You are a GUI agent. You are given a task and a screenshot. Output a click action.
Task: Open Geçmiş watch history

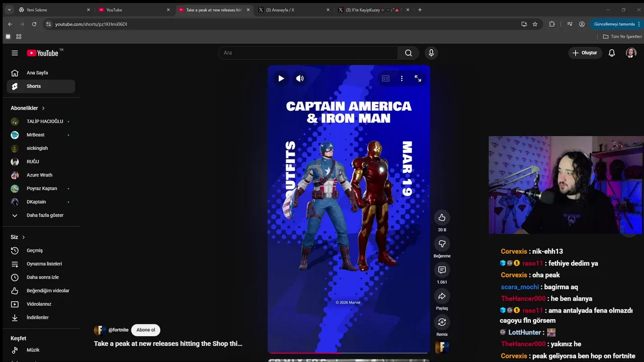(41, 250)
